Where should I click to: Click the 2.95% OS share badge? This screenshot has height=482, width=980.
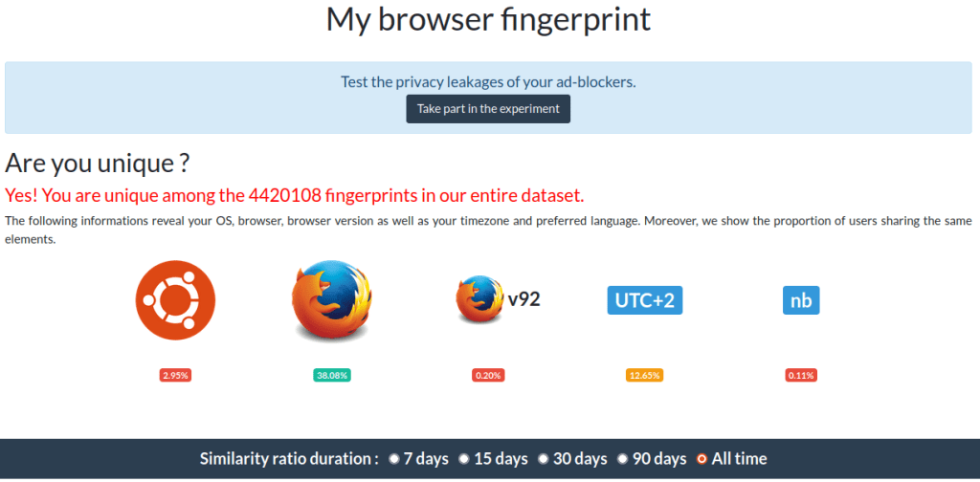175,375
